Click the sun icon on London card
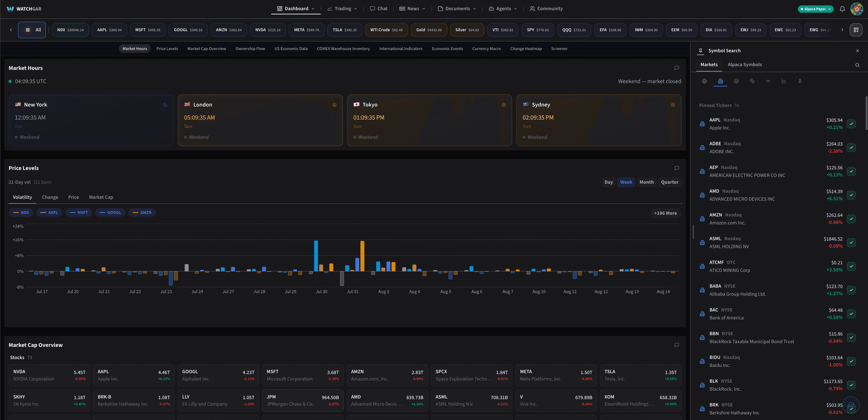Screen dimensions: 868x420 (x=334, y=105)
